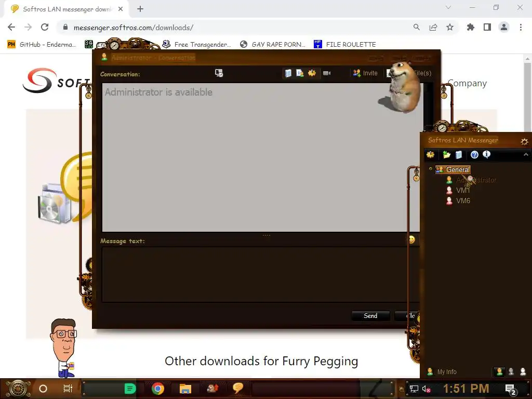Open Settings icon in Messenger main toolbar
This screenshot has height=399, width=532.
pyautogui.click(x=431, y=155)
